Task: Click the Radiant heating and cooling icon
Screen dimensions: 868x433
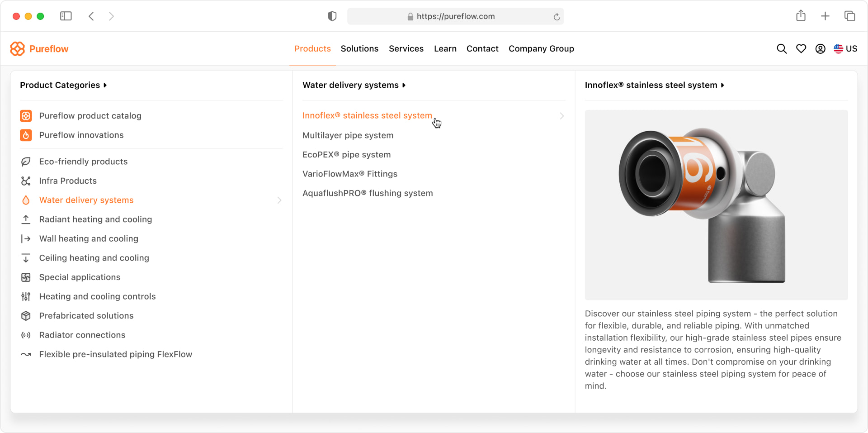Action: click(x=26, y=219)
